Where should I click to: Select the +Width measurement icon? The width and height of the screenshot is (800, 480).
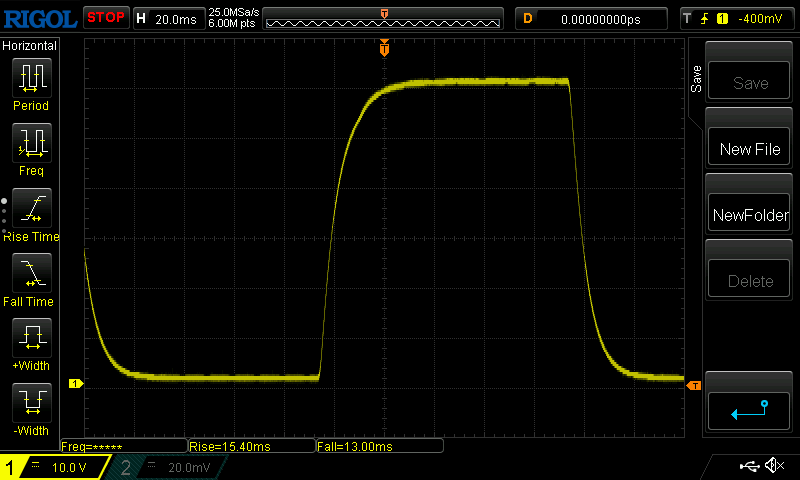(x=32, y=338)
